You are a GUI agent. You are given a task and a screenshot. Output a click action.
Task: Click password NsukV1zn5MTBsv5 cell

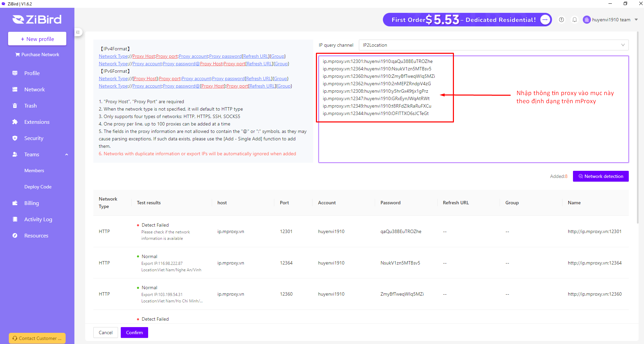400,263
